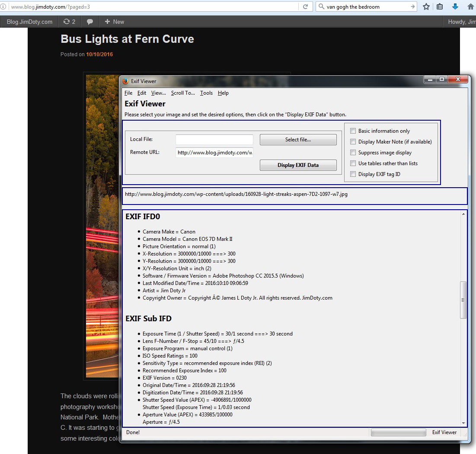476x454 pixels.
Task: Go to the browser home icon
Action: 470,6
